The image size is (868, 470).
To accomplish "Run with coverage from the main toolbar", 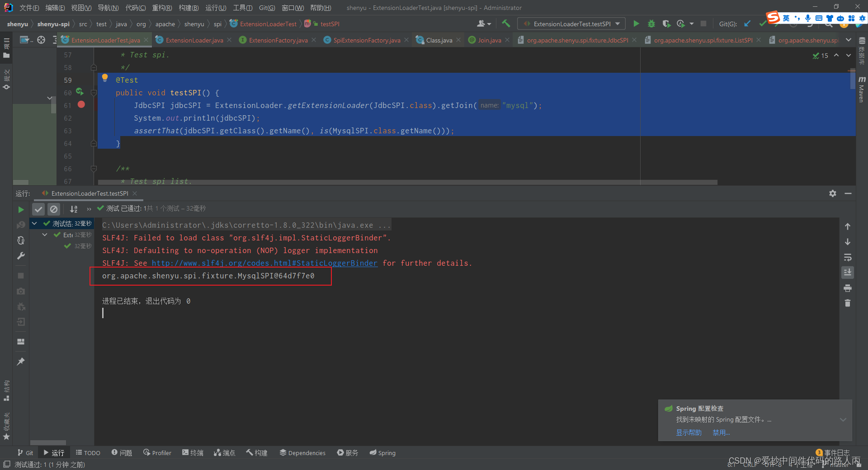I will [x=666, y=23].
